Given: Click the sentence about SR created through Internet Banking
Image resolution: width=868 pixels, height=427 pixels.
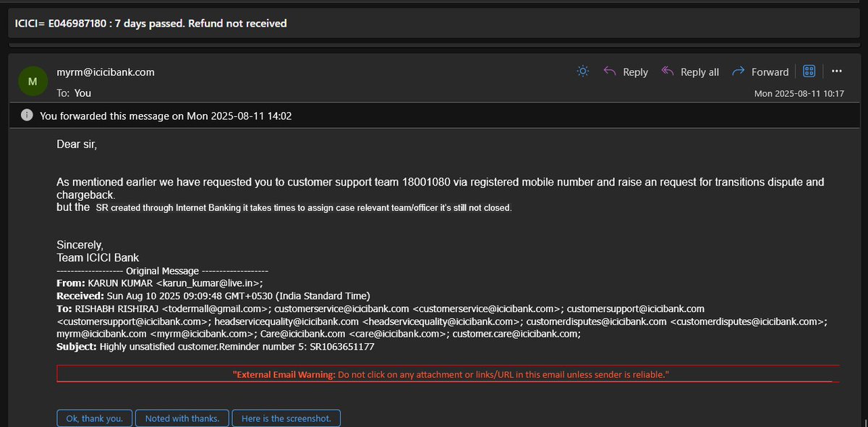Looking at the screenshot, I should (x=304, y=208).
